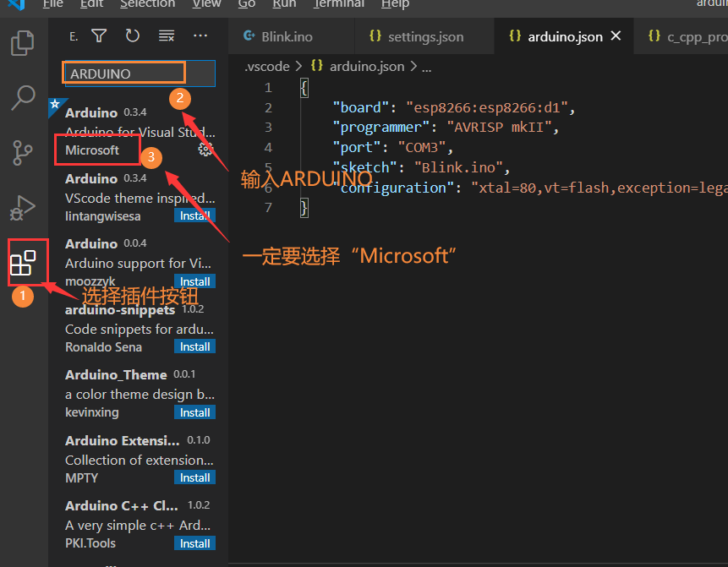728x567 pixels.
Task: Install Arduino_Theme by kevinxing
Action: click(x=194, y=412)
